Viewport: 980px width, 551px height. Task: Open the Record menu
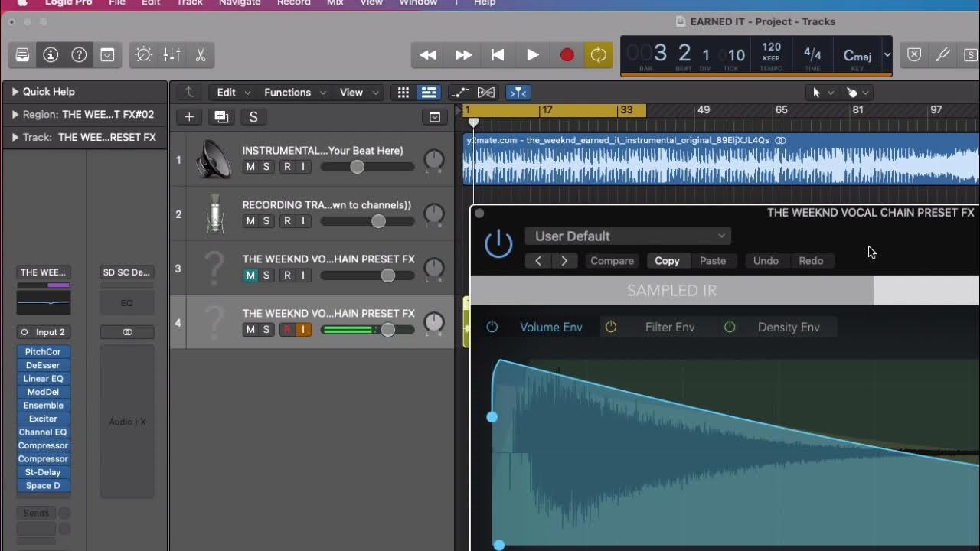294,3
